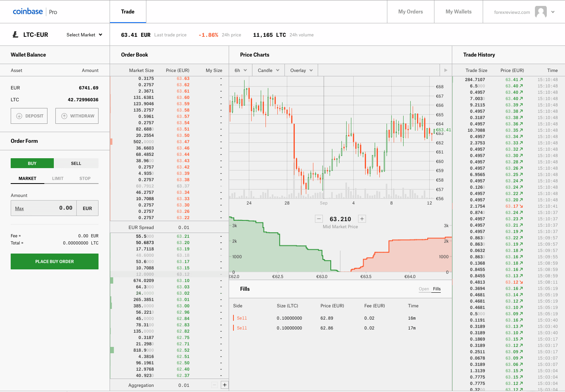Click the 63.41 trade history price
The height and width of the screenshot is (392, 565).
pyautogui.click(x=514, y=80)
